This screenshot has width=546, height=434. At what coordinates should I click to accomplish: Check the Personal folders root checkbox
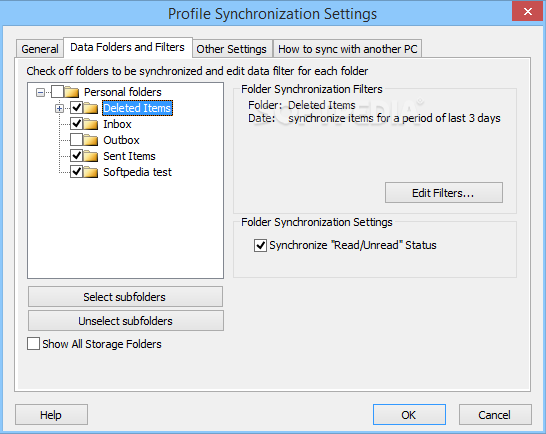click(57, 92)
